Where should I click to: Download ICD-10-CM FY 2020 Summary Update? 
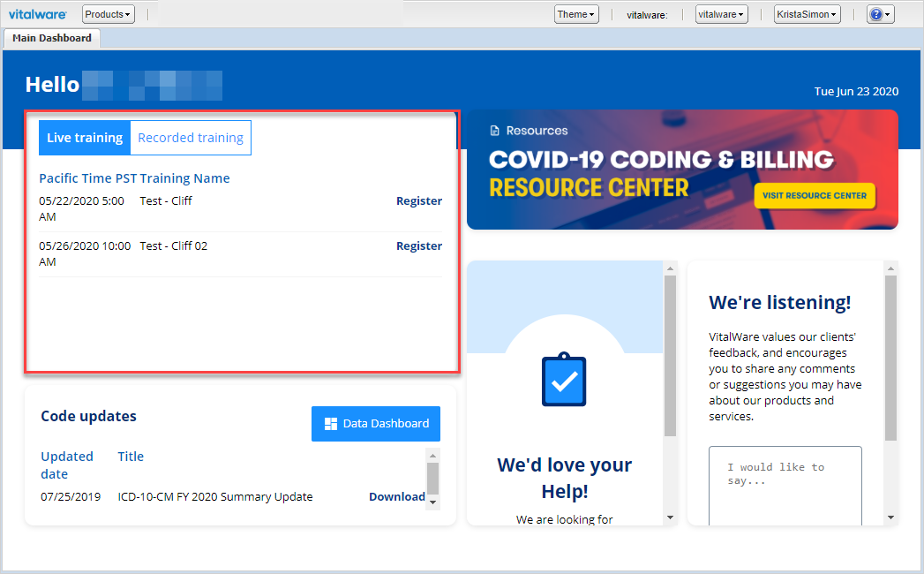click(x=396, y=496)
